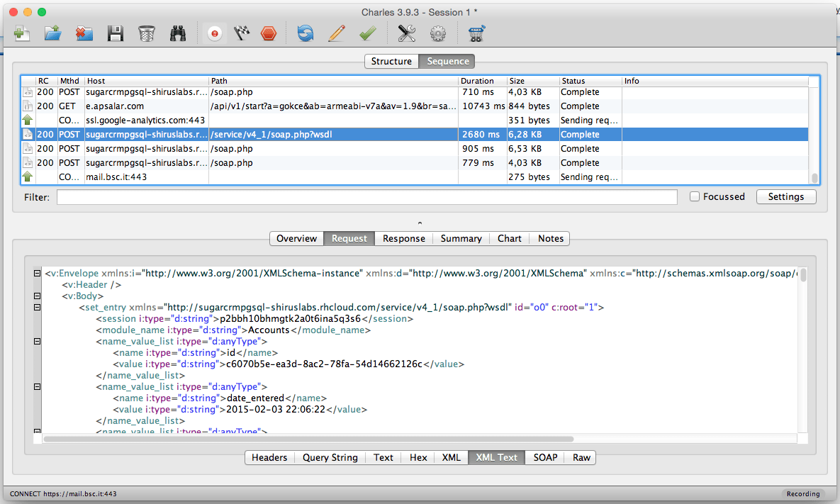The height and width of the screenshot is (504, 840).
Task: Toggle recording with the red dot icon
Action: click(214, 34)
